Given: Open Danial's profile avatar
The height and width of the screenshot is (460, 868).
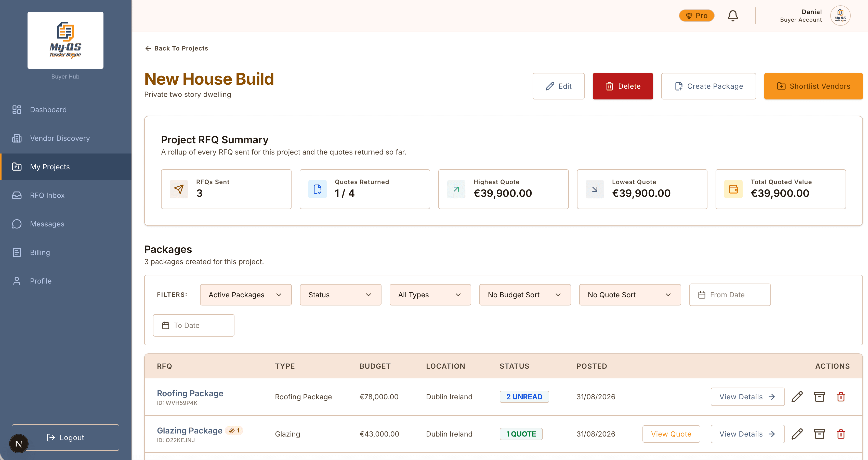Looking at the screenshot, I should point(840,16).
